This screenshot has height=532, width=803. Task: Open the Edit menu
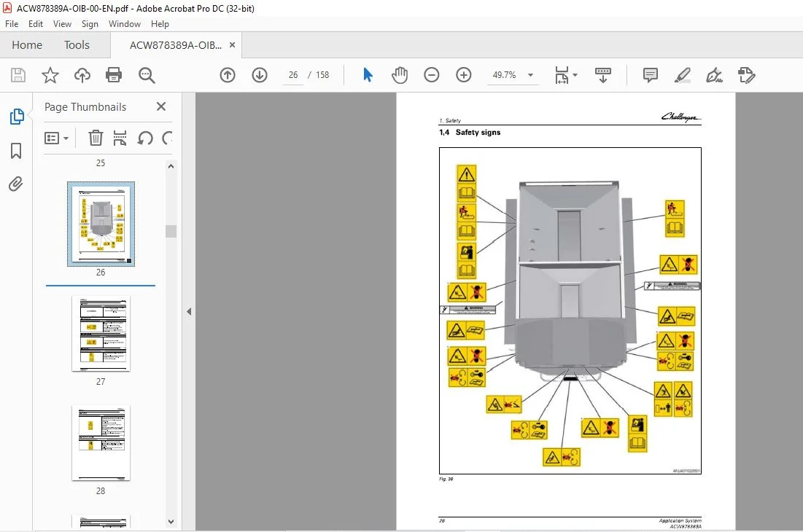pos(35,24)
